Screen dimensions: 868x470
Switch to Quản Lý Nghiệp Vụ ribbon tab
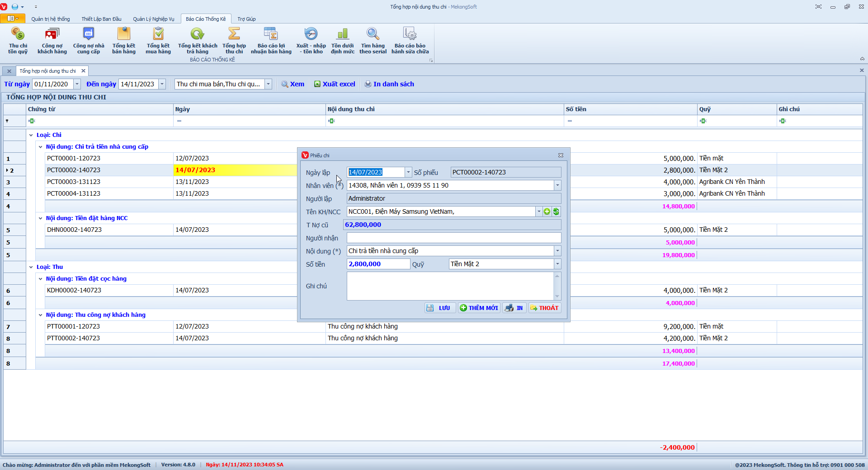click(153, 19)
